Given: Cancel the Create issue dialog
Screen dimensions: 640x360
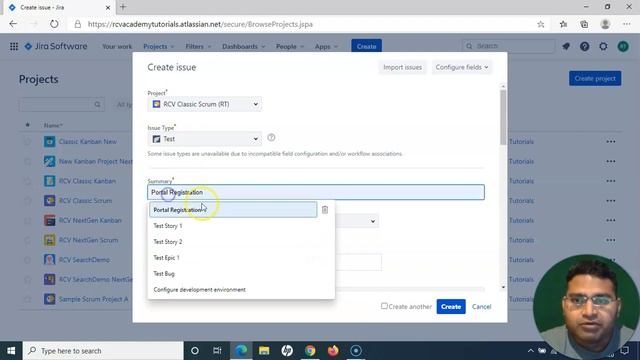Looking at the screenshot, I should point(481,307).
